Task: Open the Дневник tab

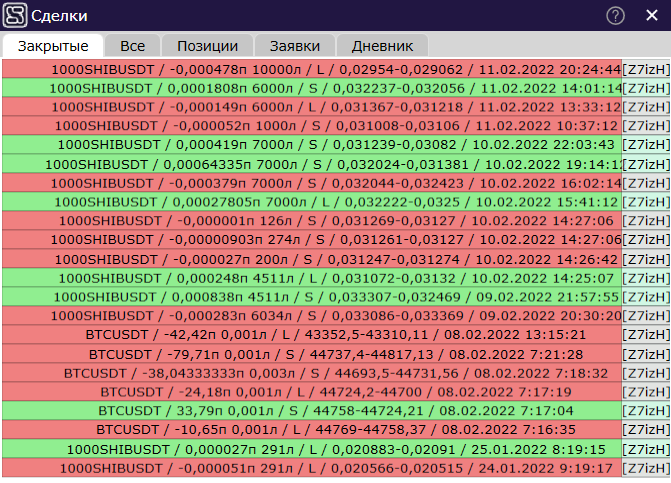Action: 382,46
